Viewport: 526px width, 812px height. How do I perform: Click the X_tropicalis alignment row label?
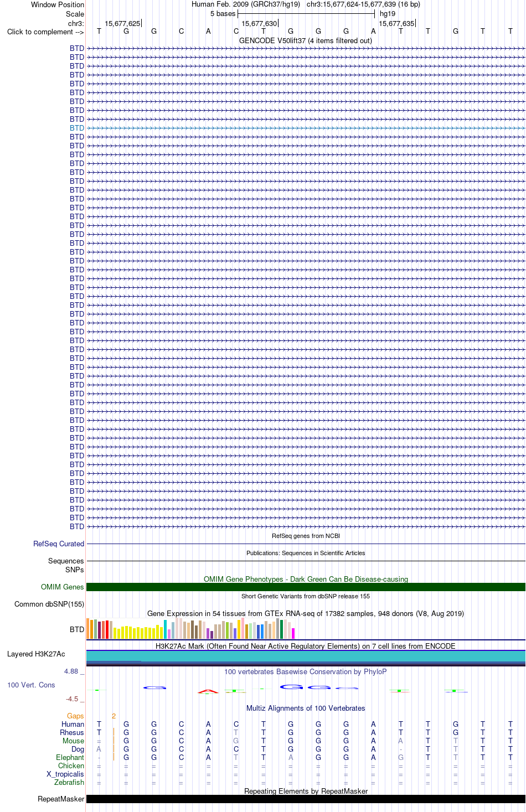pyautogui.click(x=65, y=774)
